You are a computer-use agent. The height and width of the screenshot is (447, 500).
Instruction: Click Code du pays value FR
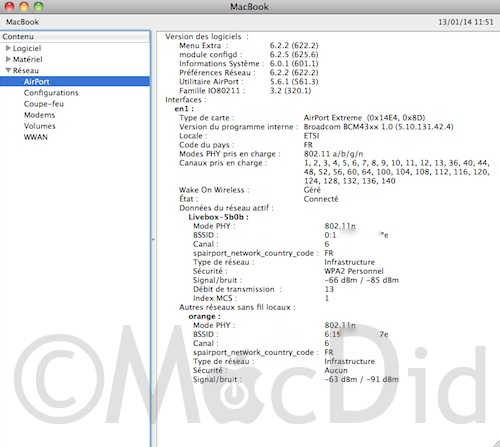308,145
